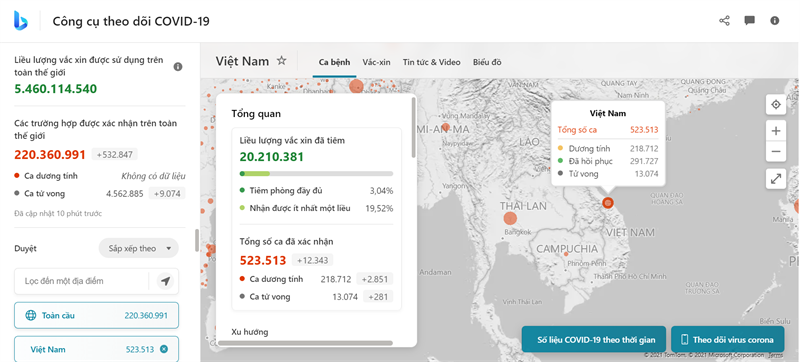Click Số liệu COVID-19 theo thời gian button
Viewport: 800px width, 362px height.
point(594,340)
